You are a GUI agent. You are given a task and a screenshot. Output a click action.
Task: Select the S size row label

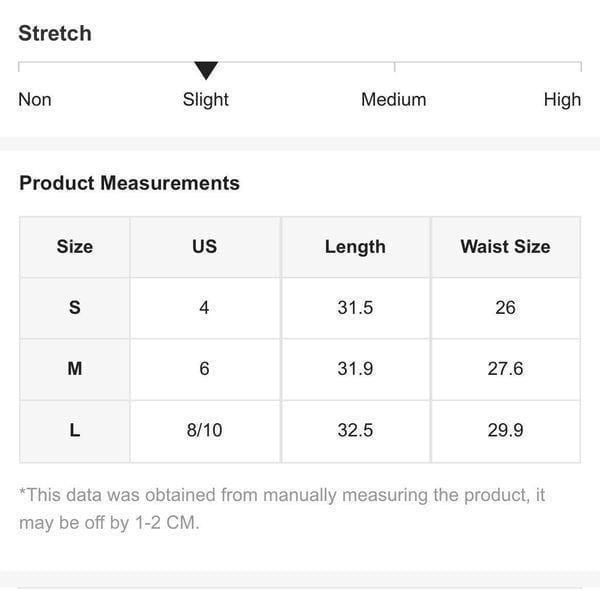coord(75,308)
